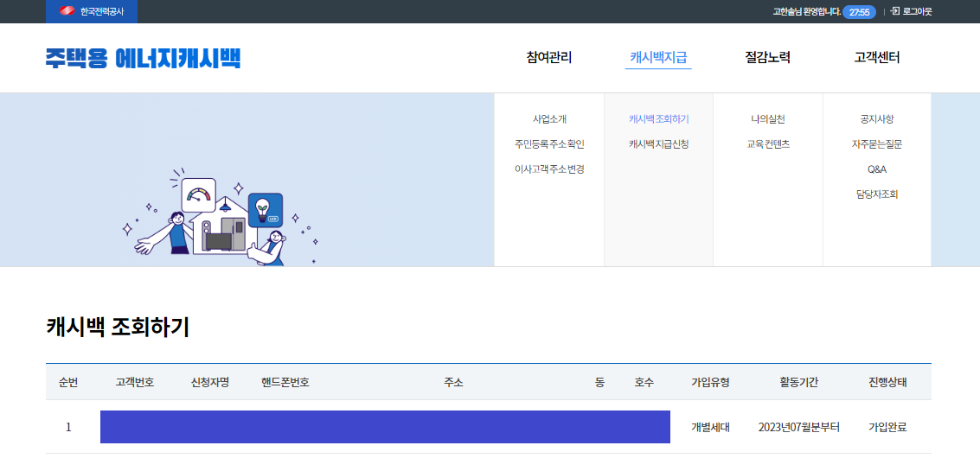Image resolution: width=980 pixels, height=471 pixels.
Task: Click the 활동기간 column header
Action: click(798, 382)
